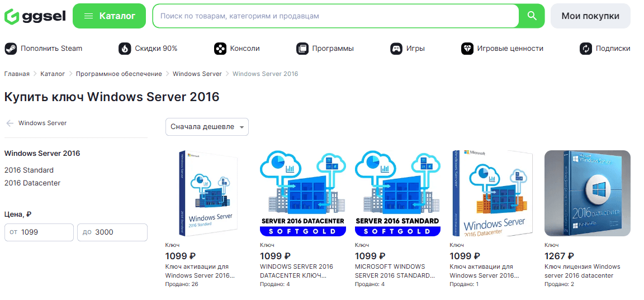Go to Подписки category
Viewport: 644px width, 300px height.
pos(613,49)
